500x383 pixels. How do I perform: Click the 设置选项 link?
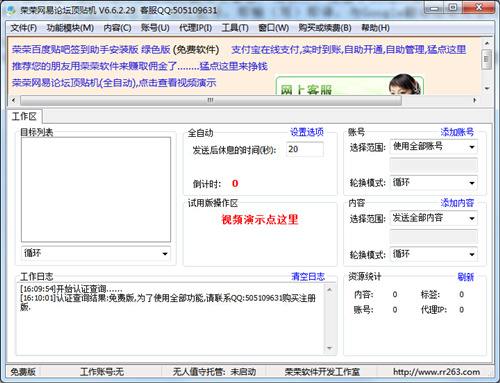pos(307,132)
